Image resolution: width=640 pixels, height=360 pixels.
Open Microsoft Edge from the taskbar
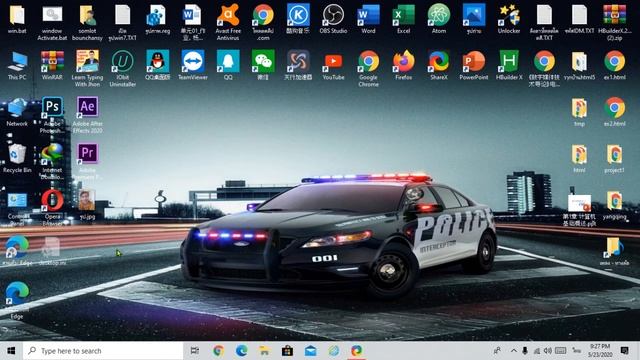pyautogui.click(x=241, y=351)
